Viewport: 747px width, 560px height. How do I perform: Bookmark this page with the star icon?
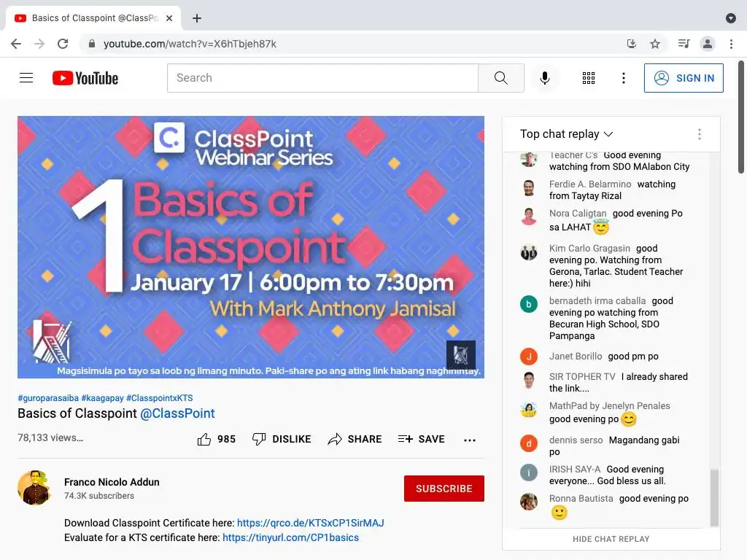(x=655, y=44)
